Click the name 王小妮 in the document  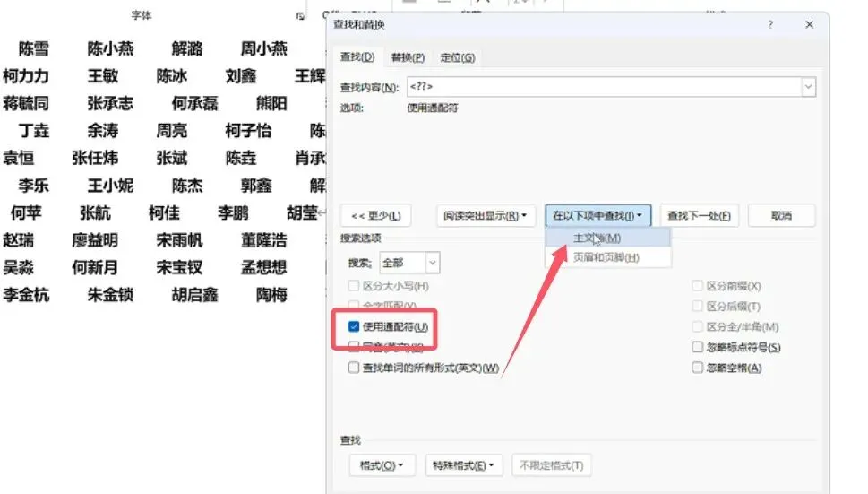click(x=111, y=186)
